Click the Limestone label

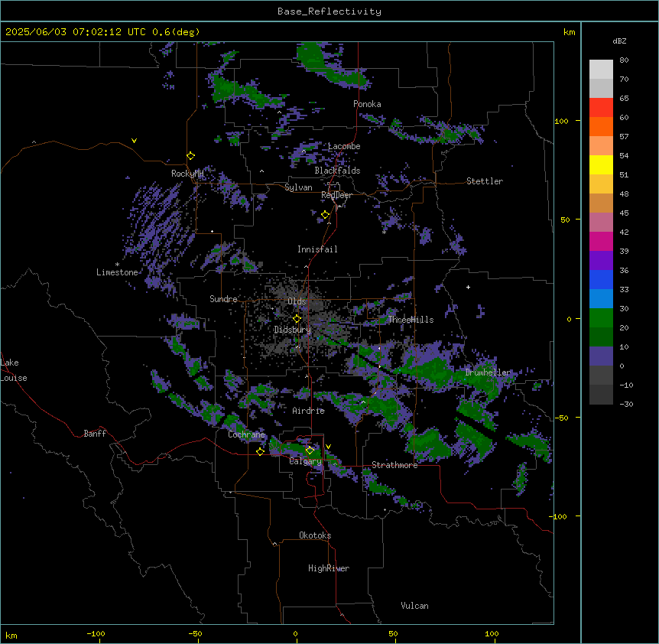(x=117, y=272)
